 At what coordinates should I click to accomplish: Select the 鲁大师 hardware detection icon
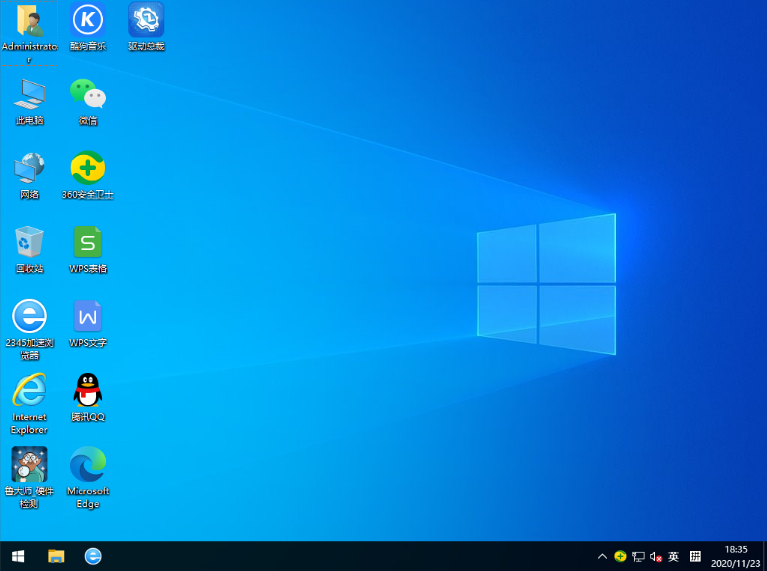click(29, 465)
